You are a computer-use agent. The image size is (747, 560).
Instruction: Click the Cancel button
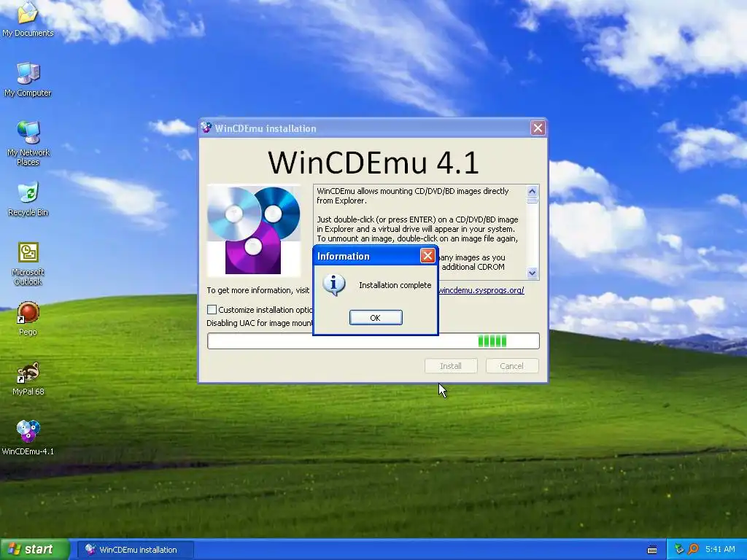tap(511, 366)
